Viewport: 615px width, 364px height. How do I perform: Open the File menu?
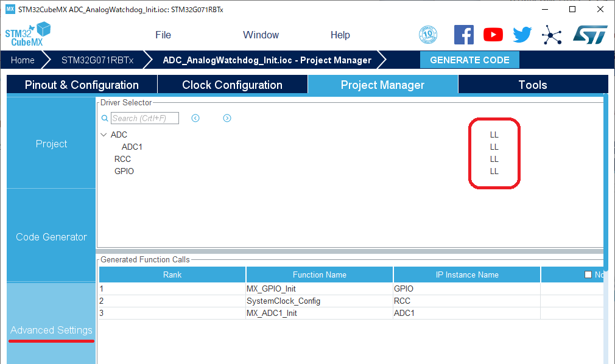pos(163,35)
